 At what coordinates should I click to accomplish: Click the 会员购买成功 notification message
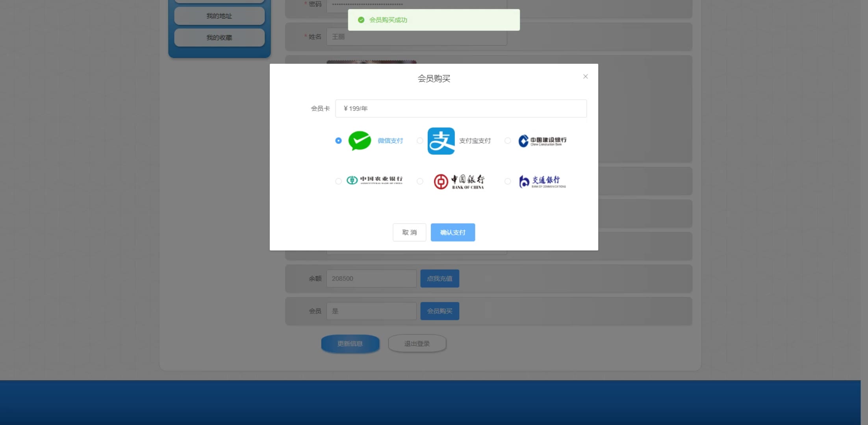(x=388, y=20)
